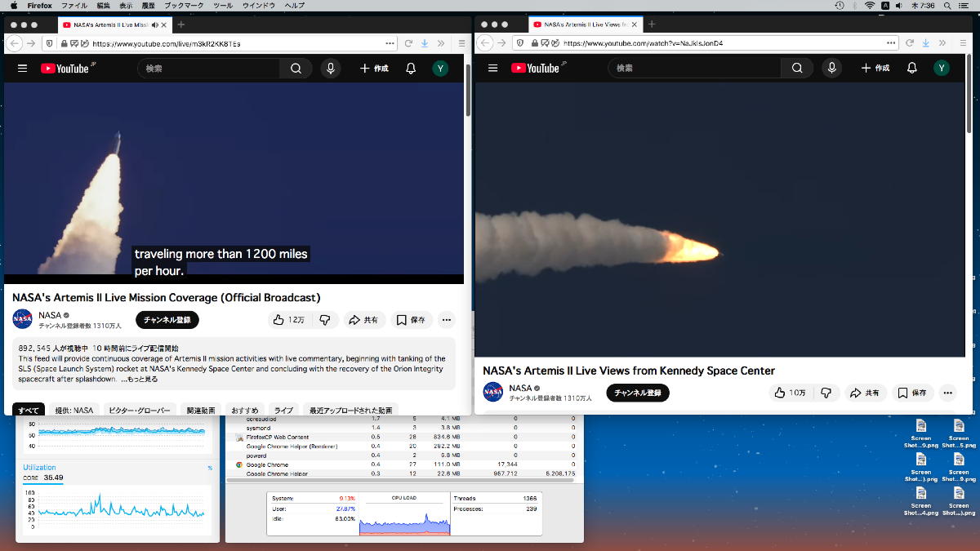Open new tab in right Firefox window
Viewport: 980px width, 551px height.
point(652,24)
